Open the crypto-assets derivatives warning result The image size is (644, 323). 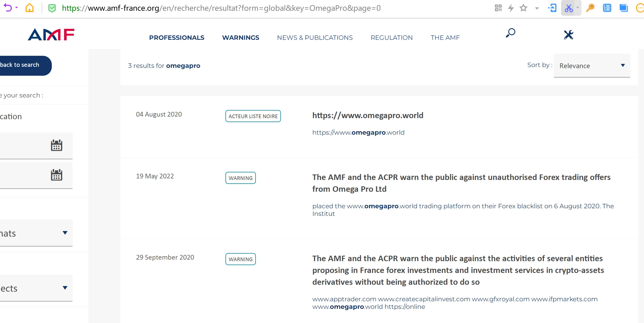(458, 270)
